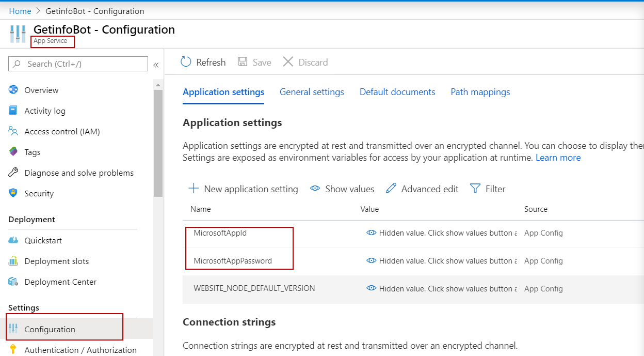This screenshot has height=356, width=644.
Task: Click into the Search (Ctrl+/) field
Action: point(77,64)
